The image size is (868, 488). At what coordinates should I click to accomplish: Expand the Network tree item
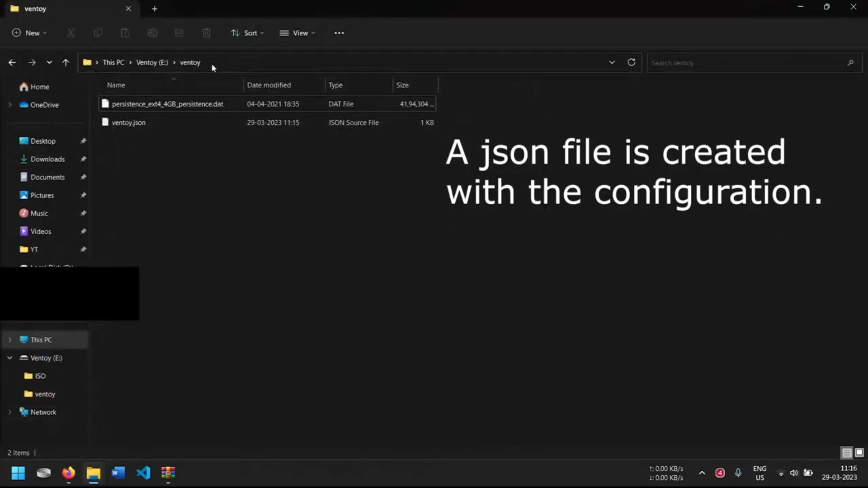click(x=10, y=412)
